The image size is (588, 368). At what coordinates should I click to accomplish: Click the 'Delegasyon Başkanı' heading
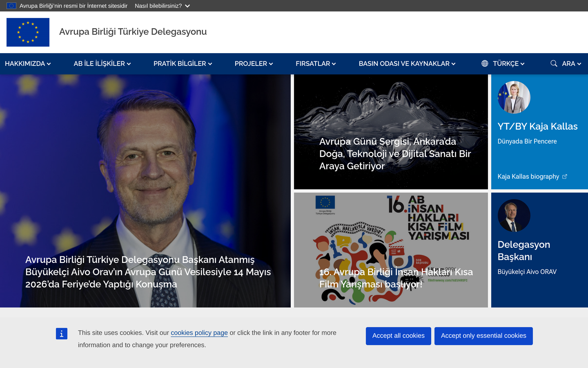point(524,251)
